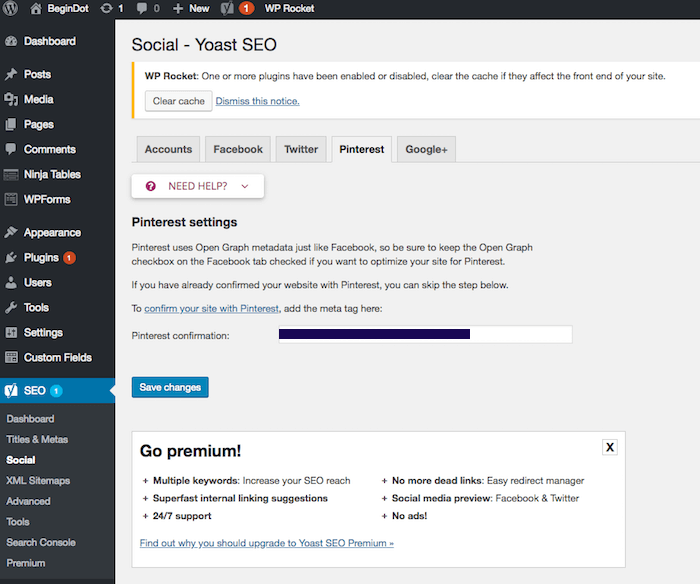Switch to the Facebook tab
Viewport: 700px width, 584px height.
[x=238, y=149]
